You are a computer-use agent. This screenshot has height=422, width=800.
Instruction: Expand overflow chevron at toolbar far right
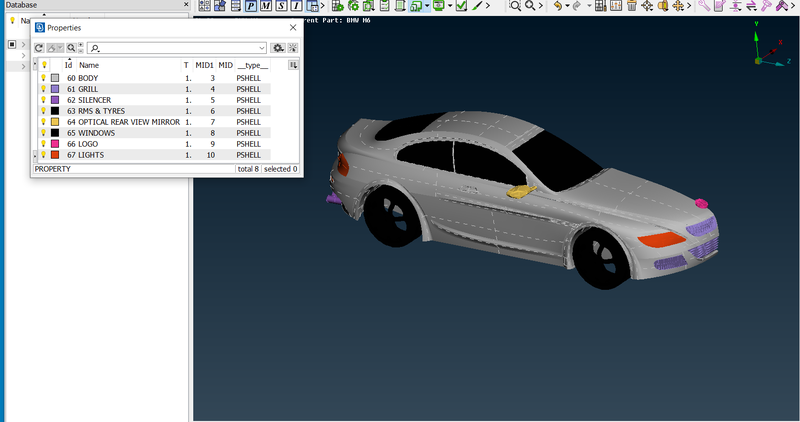tap(793, 6)
